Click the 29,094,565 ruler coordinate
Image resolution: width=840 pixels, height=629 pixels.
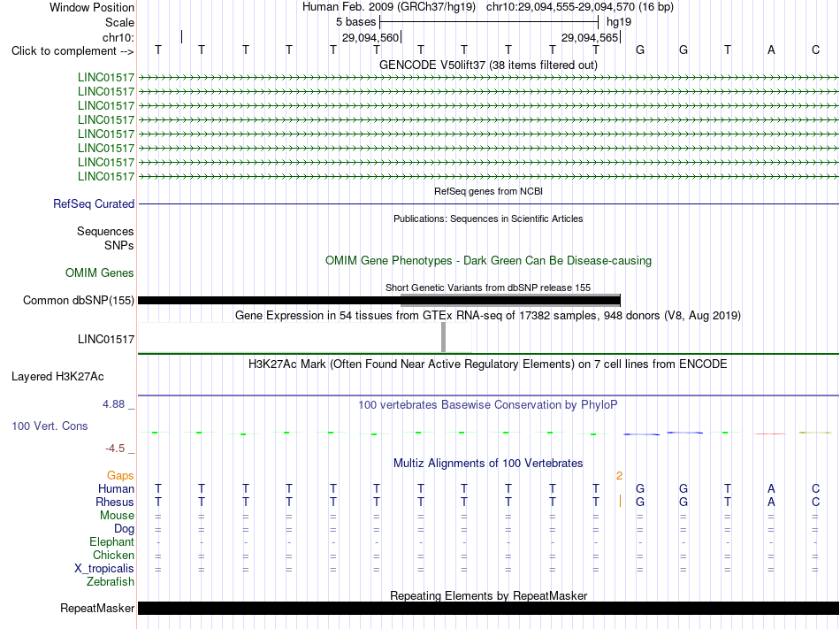point(590,37)
